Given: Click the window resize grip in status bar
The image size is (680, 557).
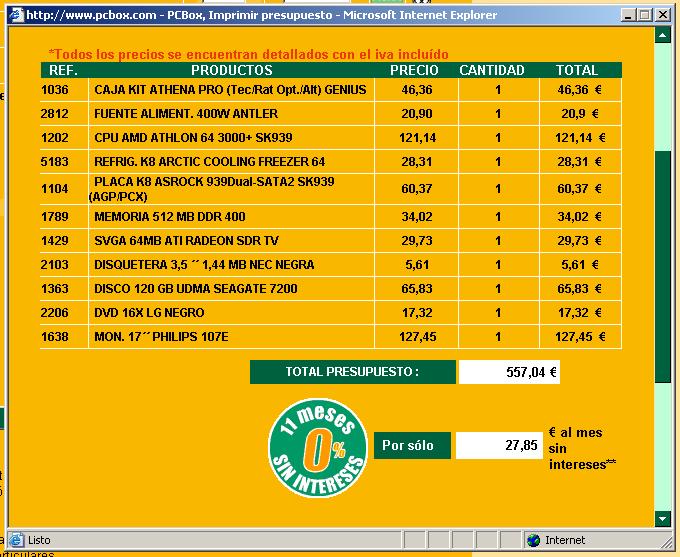Looking at the screenshot, I should click(x=666, y=541).
